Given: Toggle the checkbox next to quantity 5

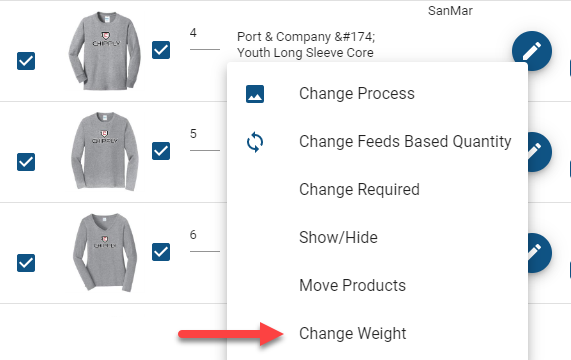Looking at the screenshot, I should [x=161, y=151].
